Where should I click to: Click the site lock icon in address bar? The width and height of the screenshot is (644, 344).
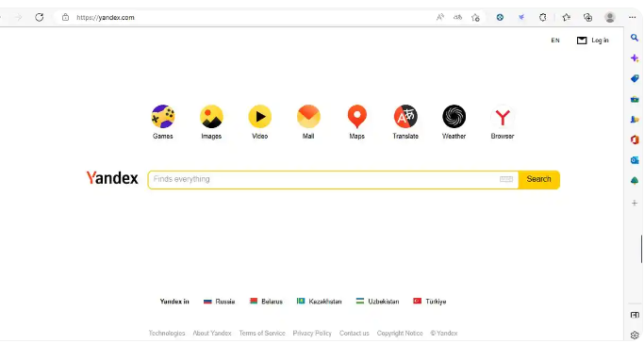tap(65, 17)
